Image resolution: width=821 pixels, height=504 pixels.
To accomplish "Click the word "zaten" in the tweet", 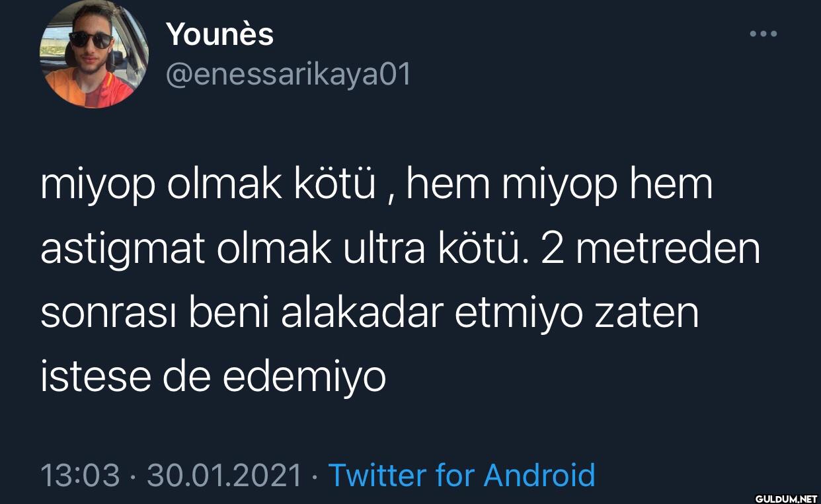I will 646,314.
